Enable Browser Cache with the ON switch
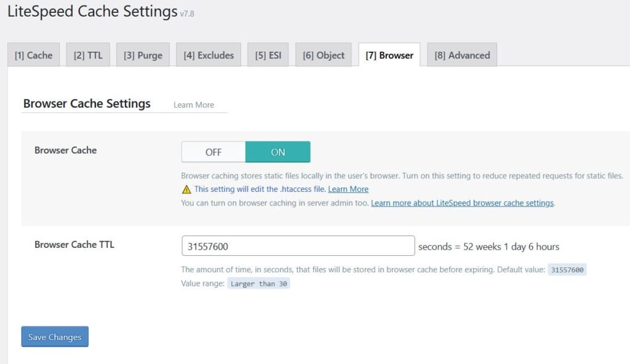 coord(278,151)
